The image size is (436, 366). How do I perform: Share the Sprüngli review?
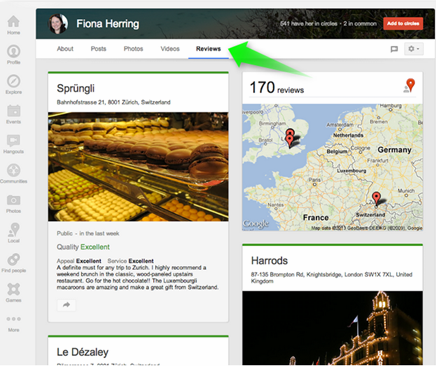pyautogui.click(x=67, y=305)
